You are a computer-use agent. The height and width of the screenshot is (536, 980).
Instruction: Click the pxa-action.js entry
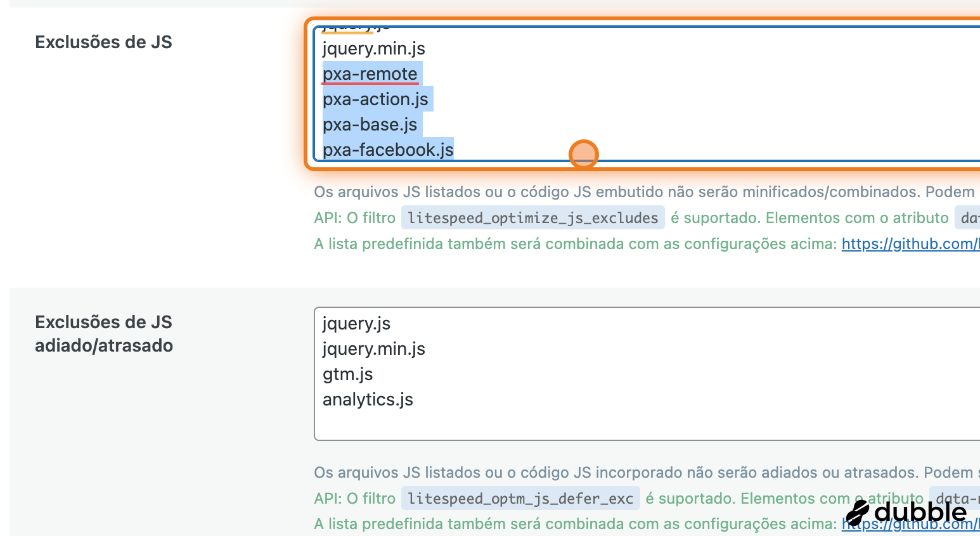point(375,99)
